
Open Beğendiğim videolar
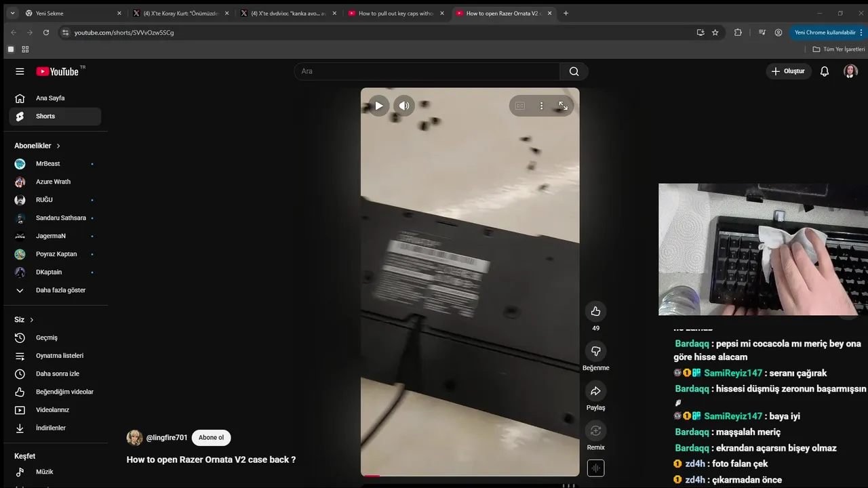(55, 392)
